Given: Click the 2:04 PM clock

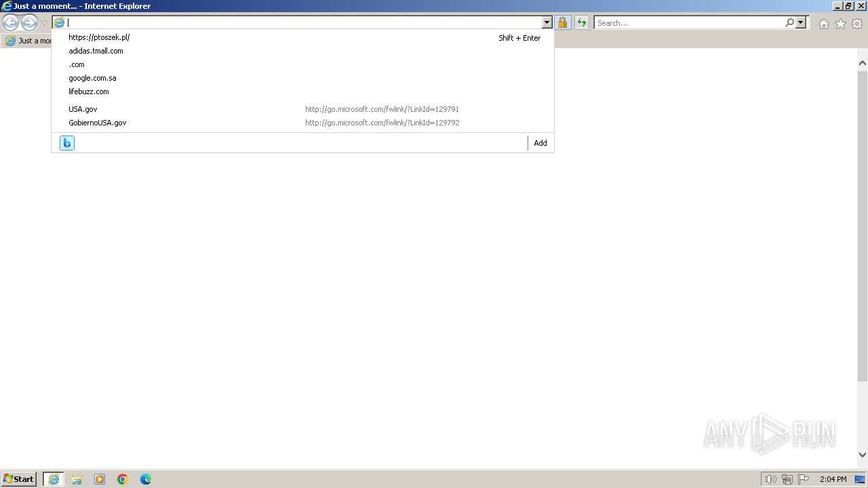Looking at the screenshot, I should [833, 479].
